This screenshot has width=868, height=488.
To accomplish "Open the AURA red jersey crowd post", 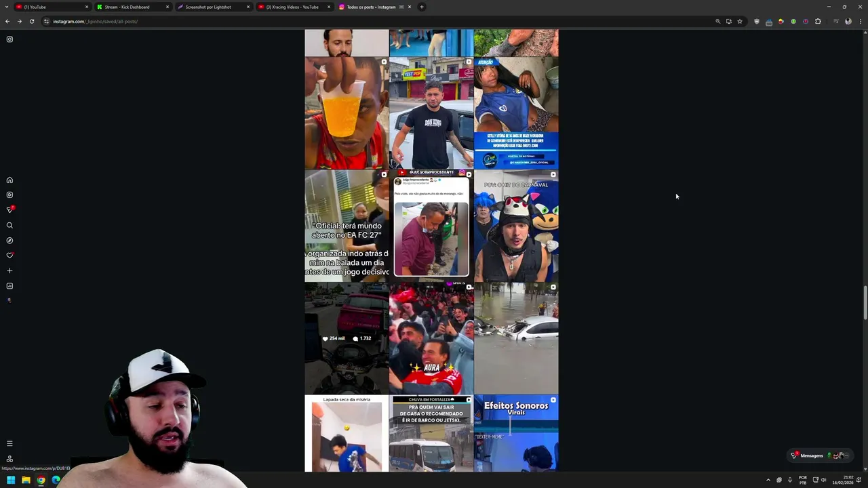I will click(x=431, y=338).
